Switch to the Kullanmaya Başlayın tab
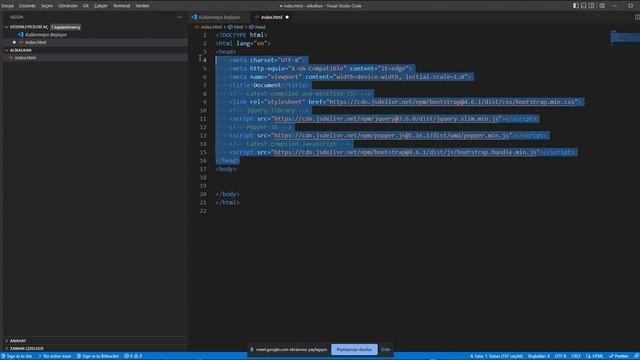The height and width of the screenshot is (360, 640). pyautogui.click(x=220, y=17)
